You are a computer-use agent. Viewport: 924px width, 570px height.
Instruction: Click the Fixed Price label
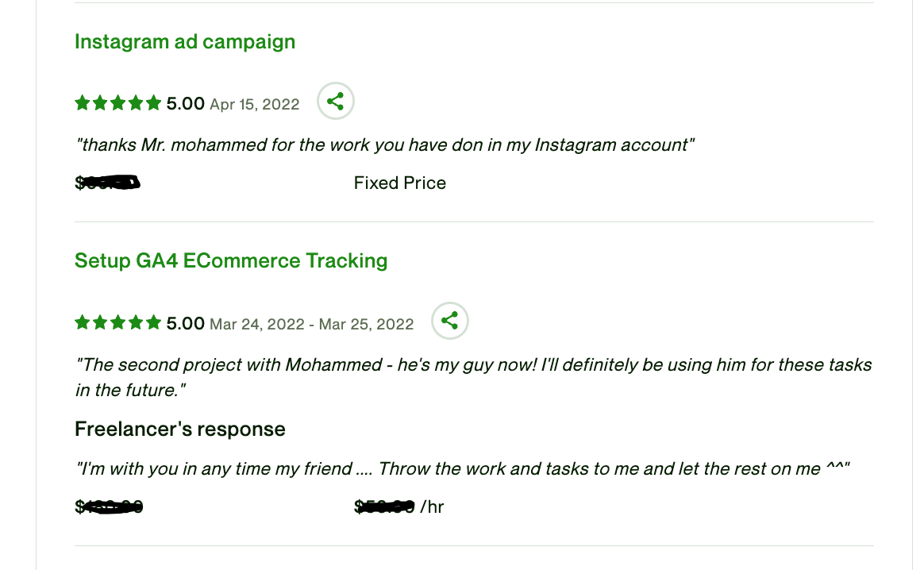[x=400, y=183]
